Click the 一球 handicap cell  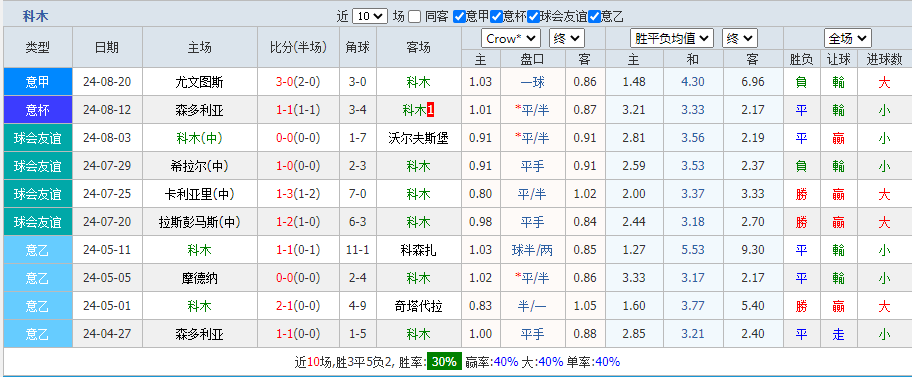(533, 82)
